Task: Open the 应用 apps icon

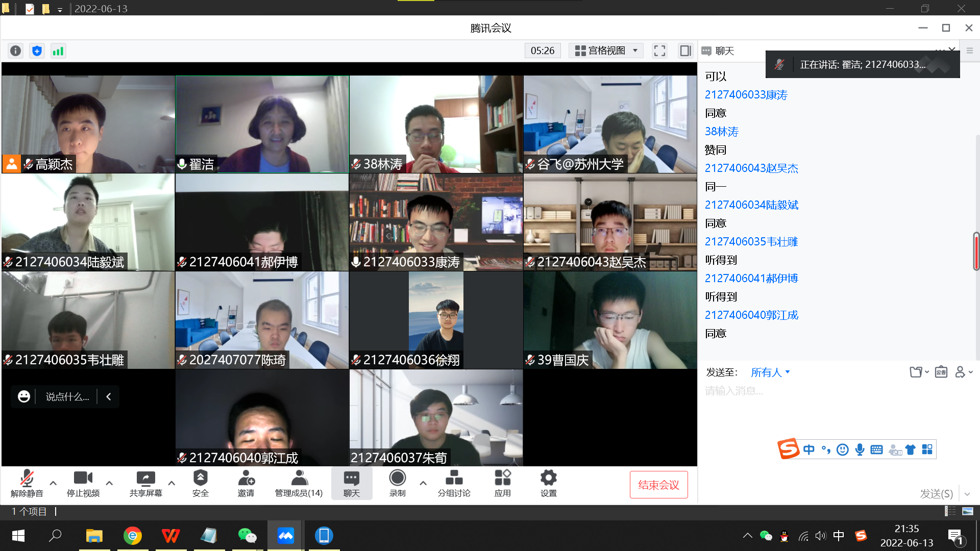Action: 502,483
